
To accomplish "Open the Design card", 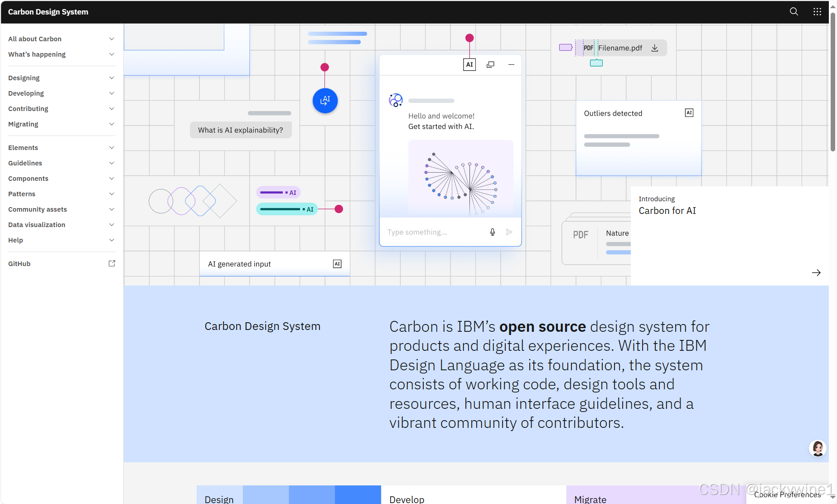I will point(289,494).
